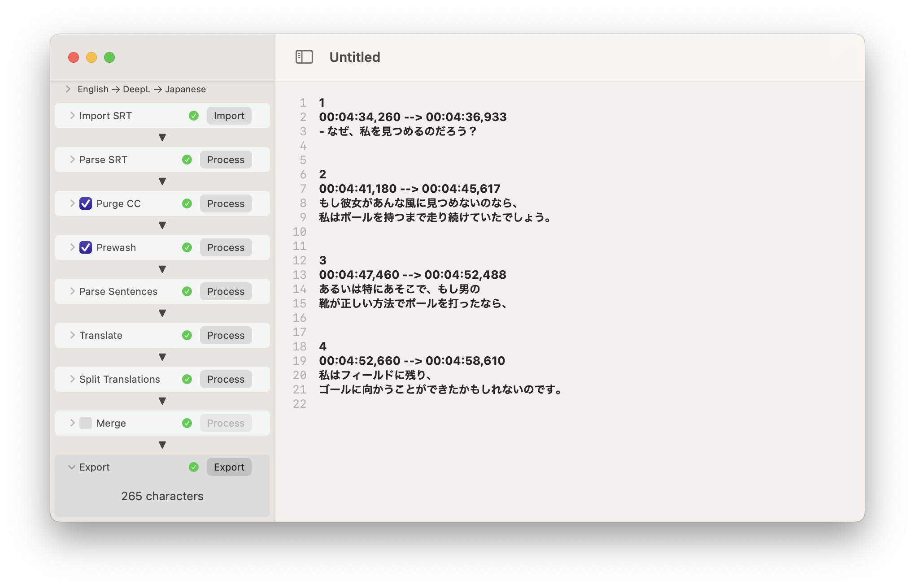The height and width of the screenshot is (588, 915).
Task: Uncheck the Purge CC checkbox
Action: coord(86,203)
